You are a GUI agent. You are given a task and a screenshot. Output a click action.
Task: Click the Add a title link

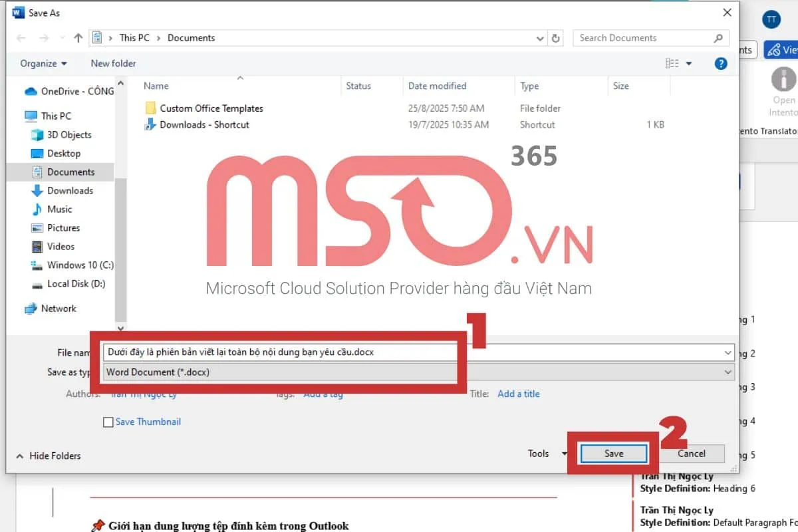point(518,394)
